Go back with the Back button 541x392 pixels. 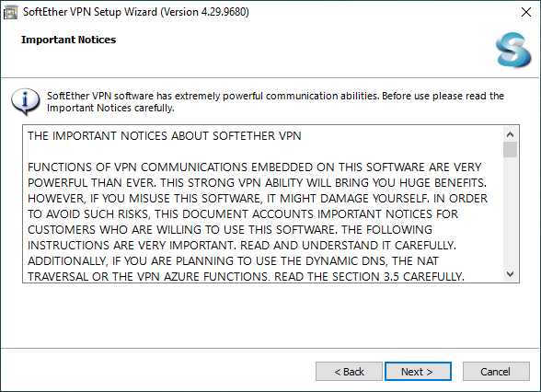(x=349, y=372)
